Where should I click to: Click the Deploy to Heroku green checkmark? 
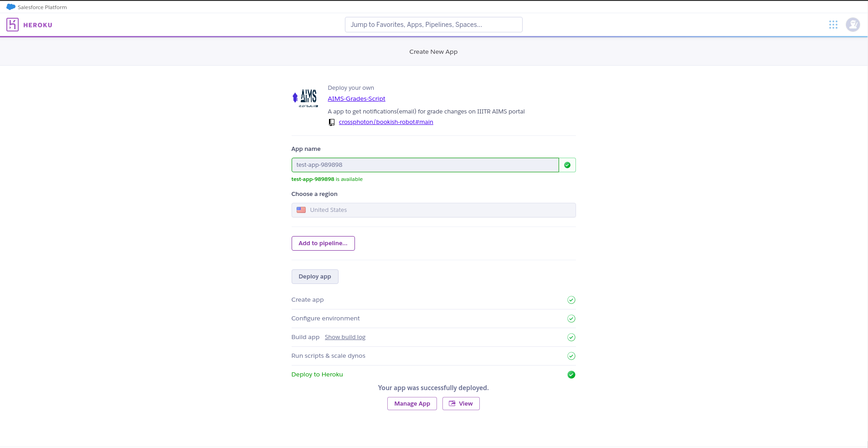[571, 375]
